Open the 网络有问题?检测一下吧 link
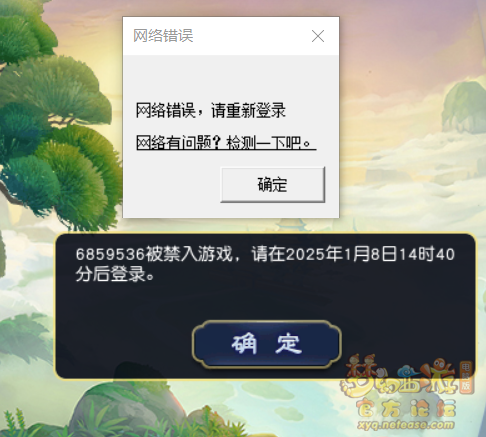The width and height of the screenshot is (486, 437). 226,143
